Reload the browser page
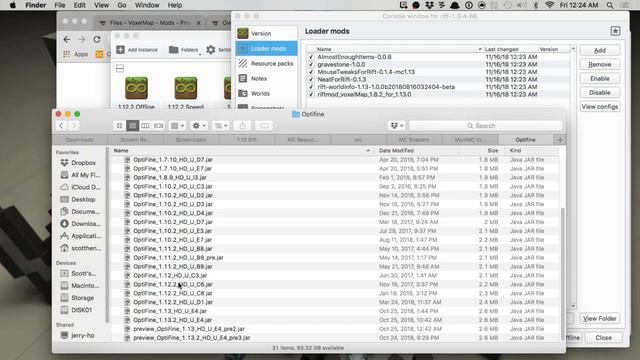 97,40
